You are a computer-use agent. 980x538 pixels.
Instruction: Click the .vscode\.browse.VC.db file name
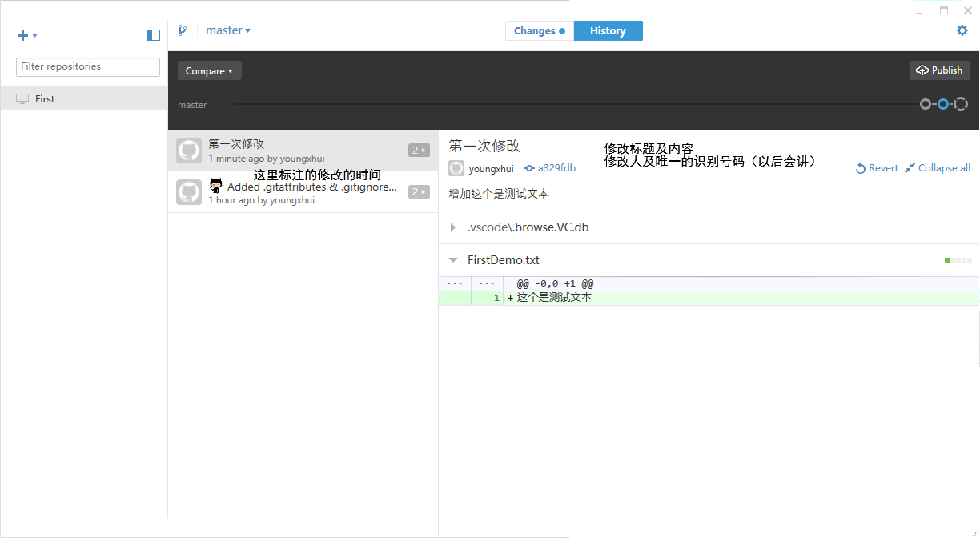pos(528,227)
